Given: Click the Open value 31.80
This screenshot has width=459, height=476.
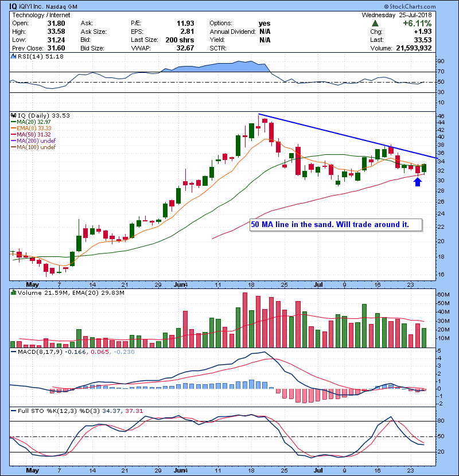Looking at the screenshot, I should (x=56, y=24).
